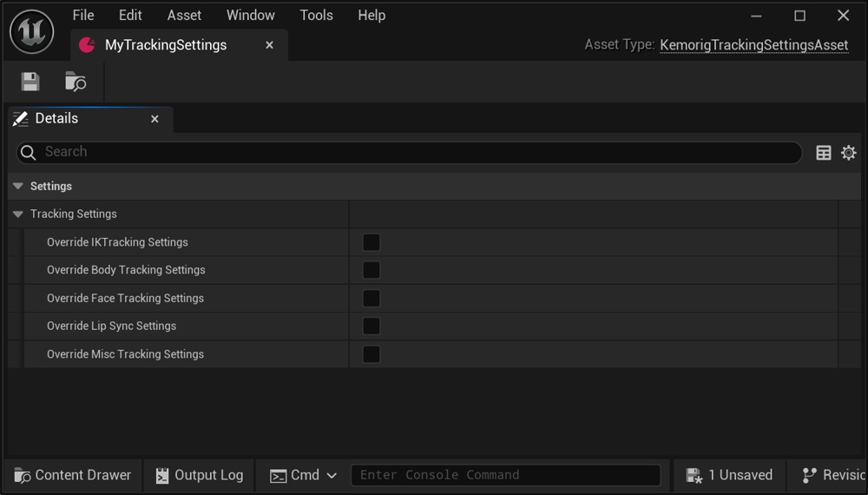868x495 pixels.
Task: Click the Enter Console Command field
Action: (x=505, y=475)
